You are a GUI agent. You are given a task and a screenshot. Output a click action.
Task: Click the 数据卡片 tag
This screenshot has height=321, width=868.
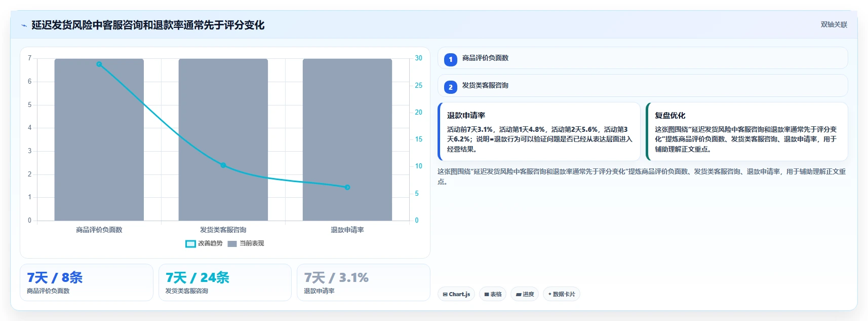(x=562, y=294)
